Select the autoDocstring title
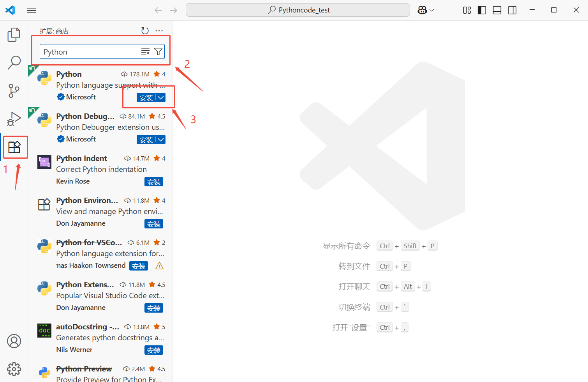Screen dimensions: 588x382 pyautogui.click(x=88, y=327)
